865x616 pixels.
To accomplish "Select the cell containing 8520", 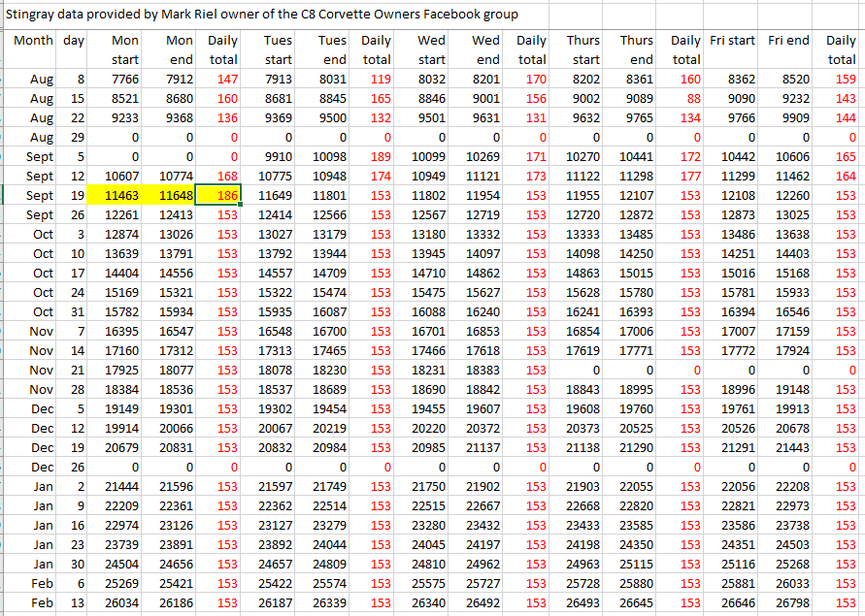I will (x=789, y=79).
